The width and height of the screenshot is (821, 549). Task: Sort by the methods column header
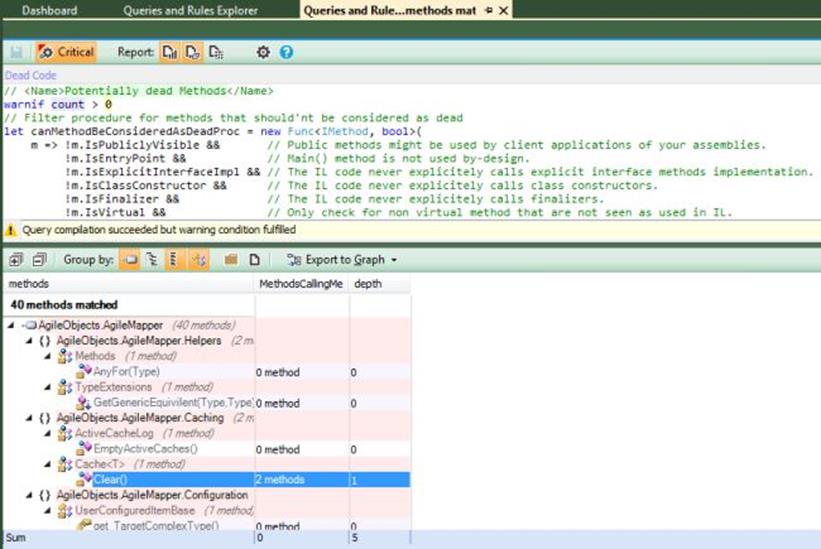click(x=129, y=284)
